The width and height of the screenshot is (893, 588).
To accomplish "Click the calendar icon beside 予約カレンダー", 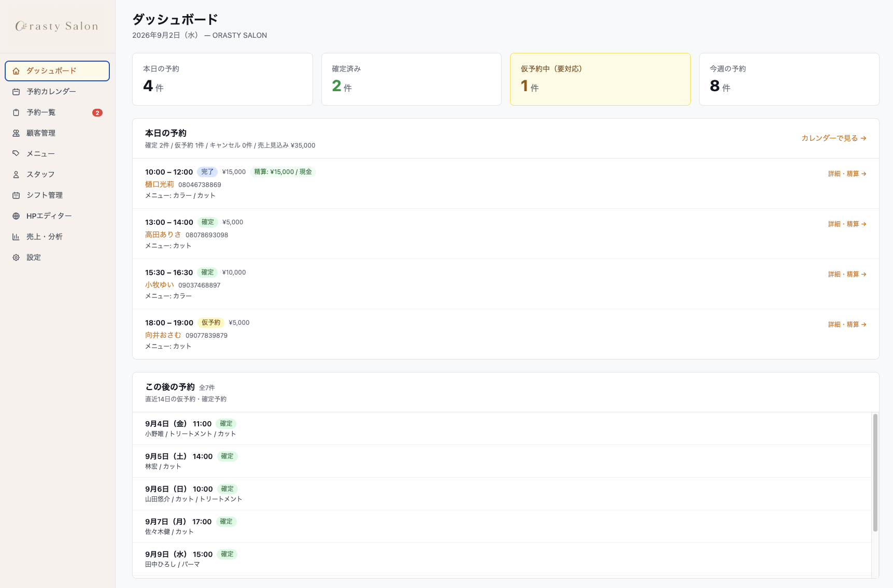I will pos(16,92).
